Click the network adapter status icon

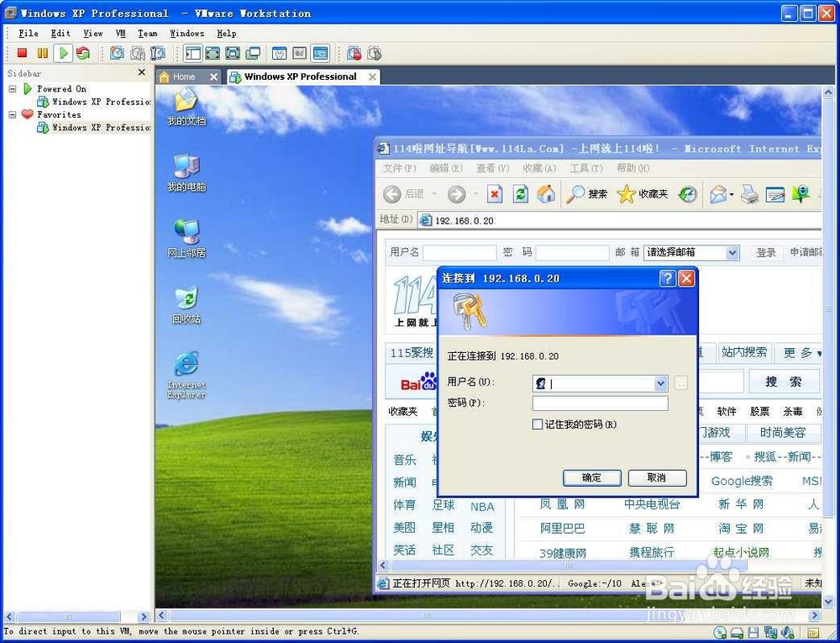point(771,632)
